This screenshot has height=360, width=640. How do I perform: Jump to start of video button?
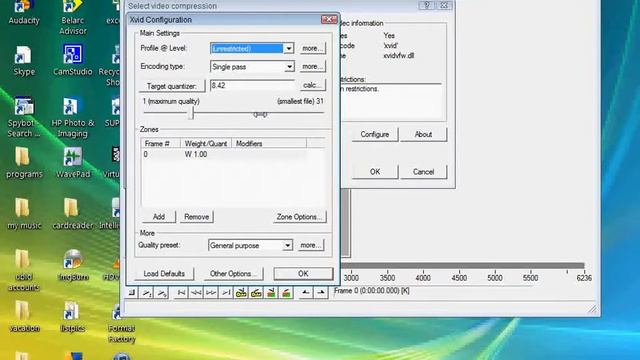(181, 292)
